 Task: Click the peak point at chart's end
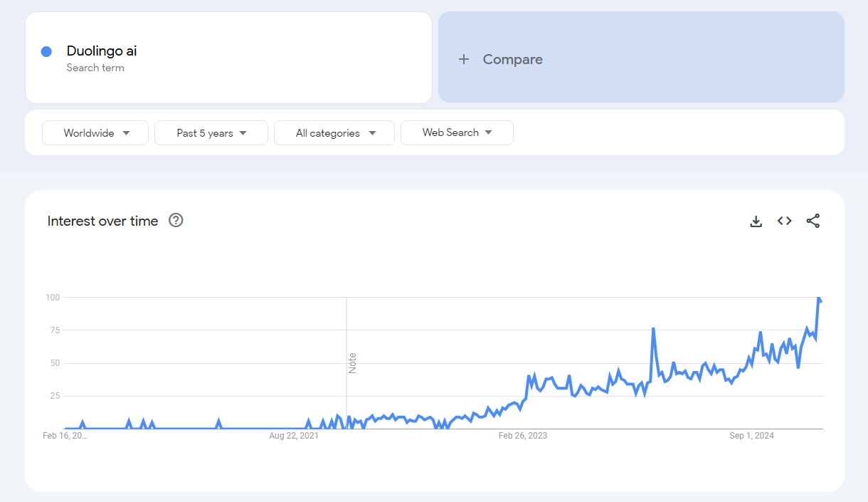tap(819, 298)
